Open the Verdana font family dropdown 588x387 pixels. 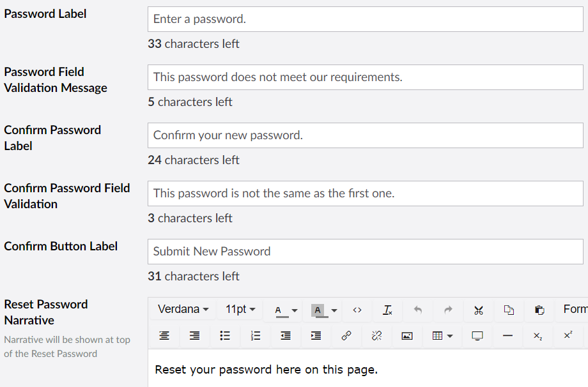tap(182, 309)
